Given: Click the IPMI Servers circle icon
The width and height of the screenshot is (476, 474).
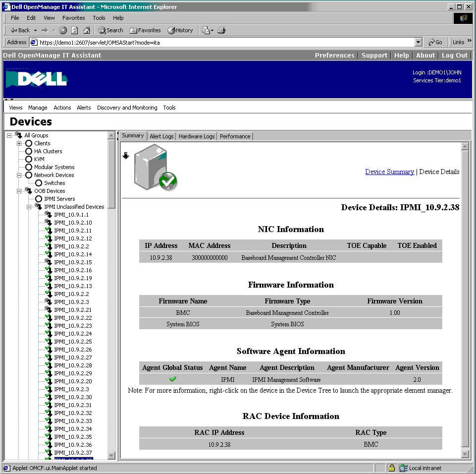Looking at the screenshot, I should [39, 199].
